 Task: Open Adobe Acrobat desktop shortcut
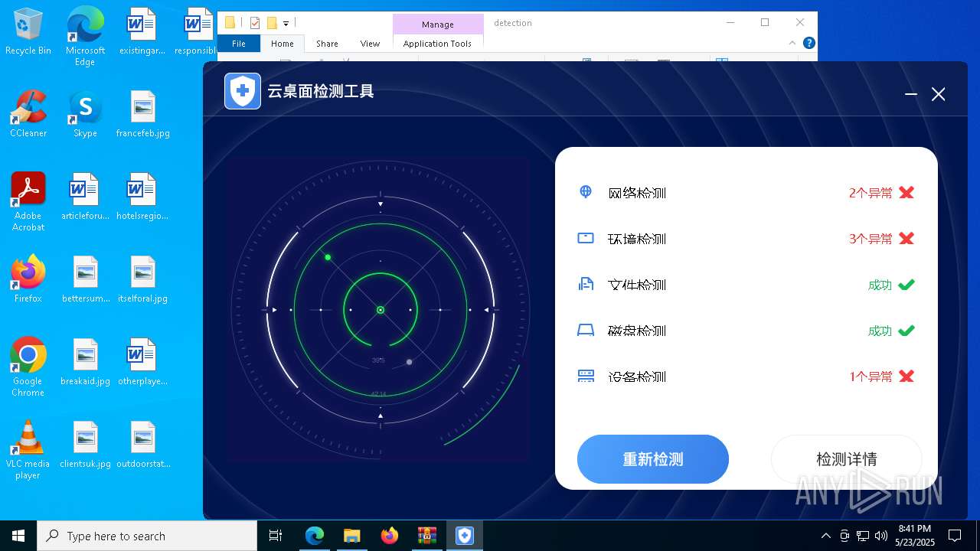tap(28, 202)
